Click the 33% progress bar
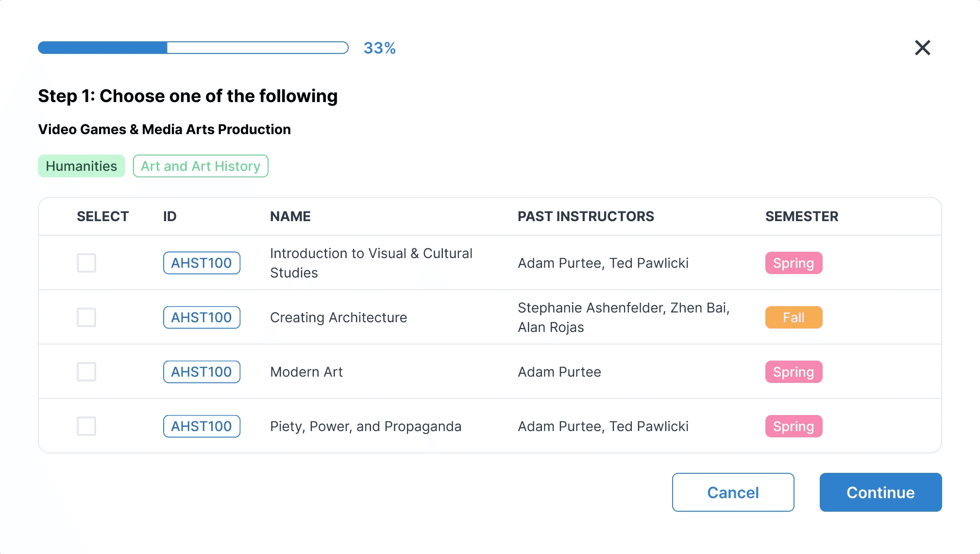The width and height of the screenshot is (980, 554). point(193,48)
